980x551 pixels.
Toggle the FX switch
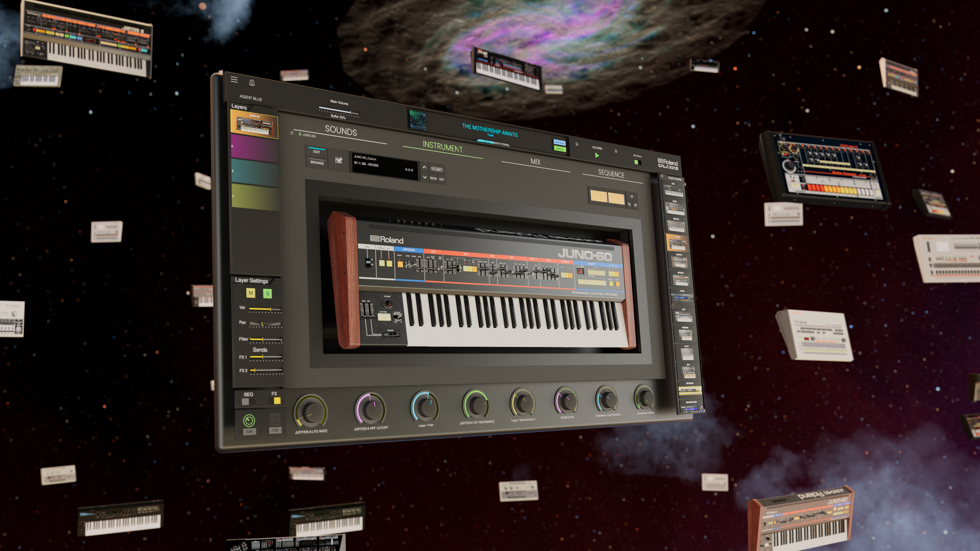(x=274, y=401)
